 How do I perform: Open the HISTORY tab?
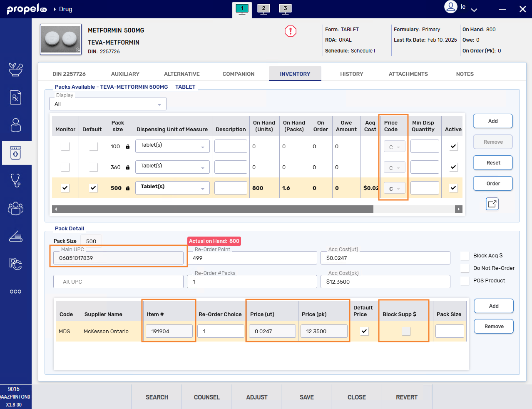point(352,74)
